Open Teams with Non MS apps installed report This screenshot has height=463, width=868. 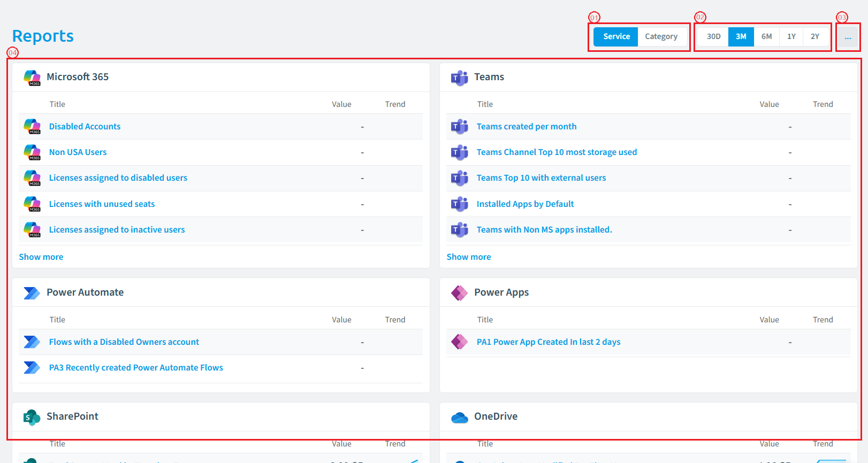pos(544,230)
